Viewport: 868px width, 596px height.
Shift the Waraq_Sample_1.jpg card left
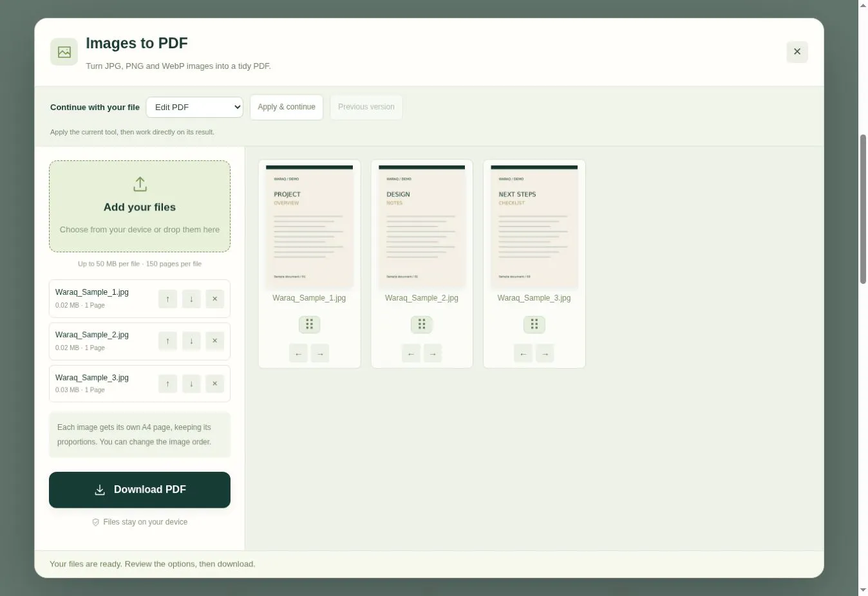tap(298, 353)
